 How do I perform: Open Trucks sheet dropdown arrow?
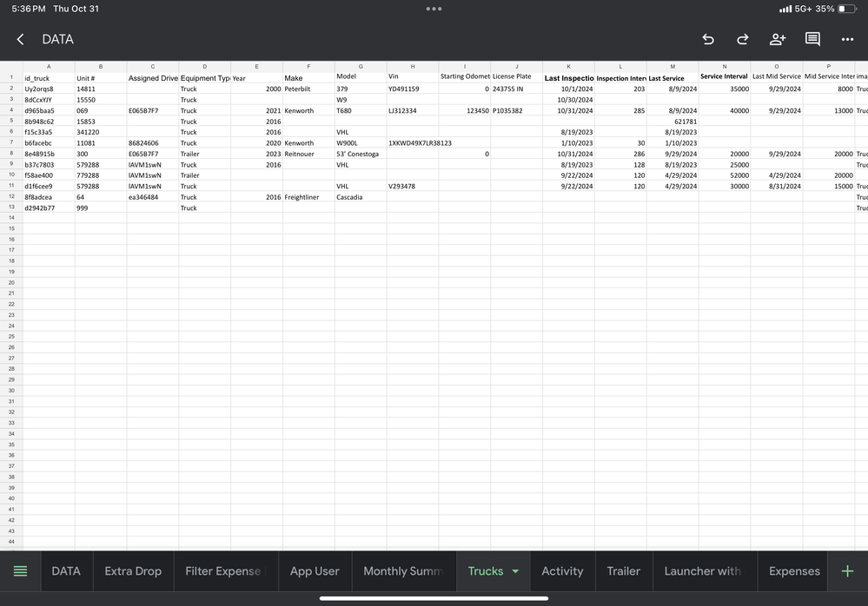click(x=515, y=571)
